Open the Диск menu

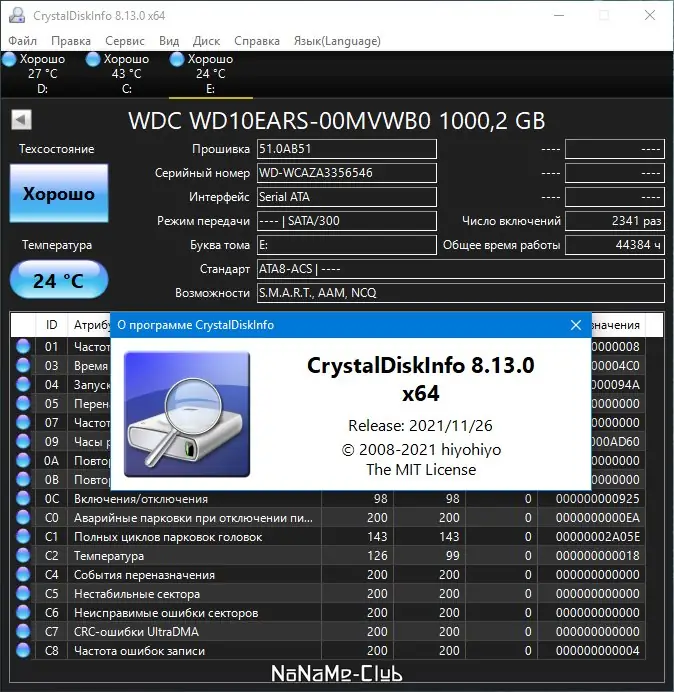(x=206, y=41)
